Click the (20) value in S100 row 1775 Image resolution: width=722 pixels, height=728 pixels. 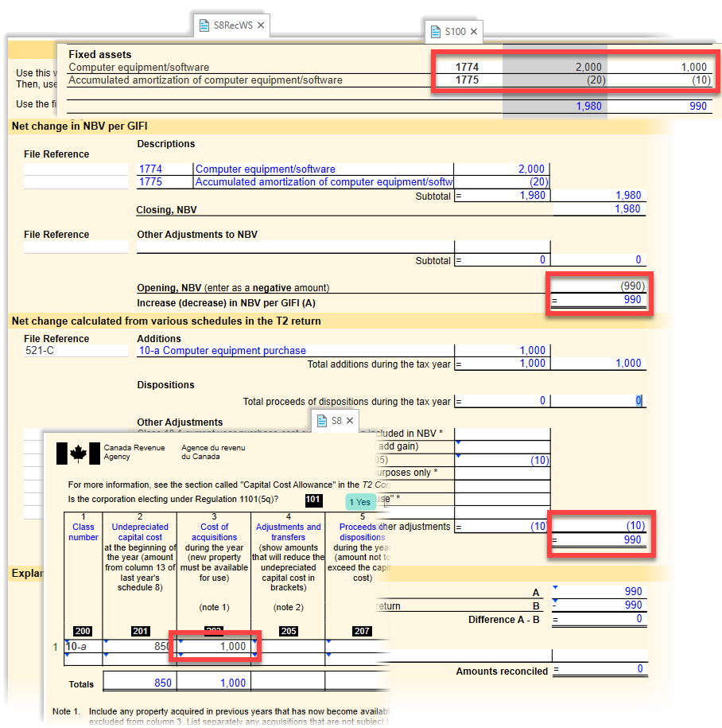point(596,80)
